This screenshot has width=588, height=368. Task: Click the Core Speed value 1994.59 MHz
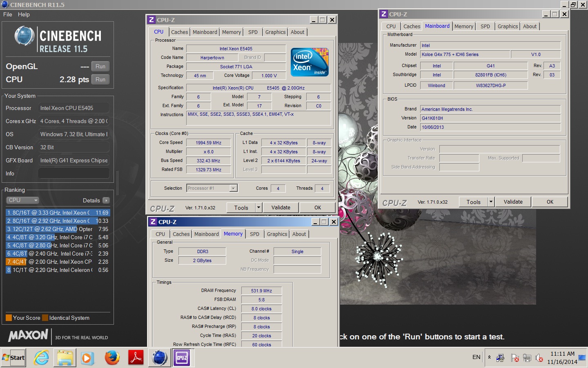(208, 143)
